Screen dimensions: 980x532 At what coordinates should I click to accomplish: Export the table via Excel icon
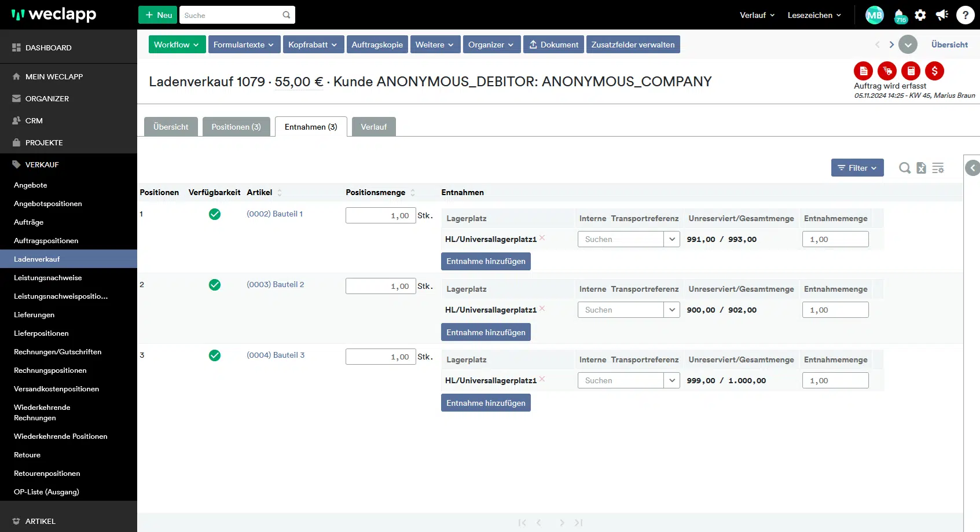921,168
